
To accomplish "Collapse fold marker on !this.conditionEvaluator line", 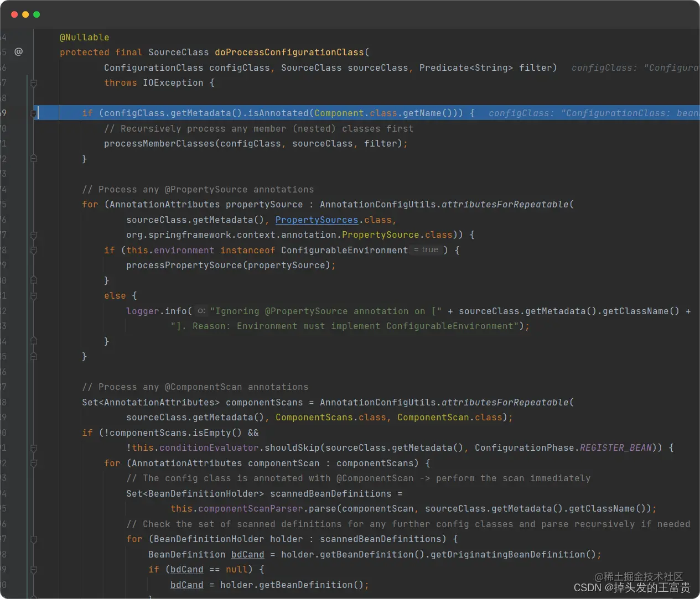I will coord(34,448).
